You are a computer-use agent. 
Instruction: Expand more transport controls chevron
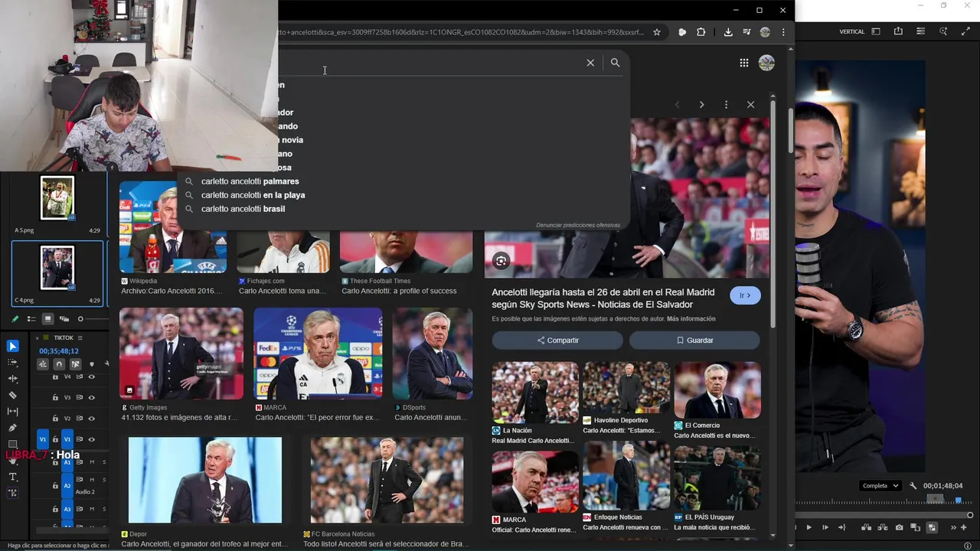coord(954,527)
